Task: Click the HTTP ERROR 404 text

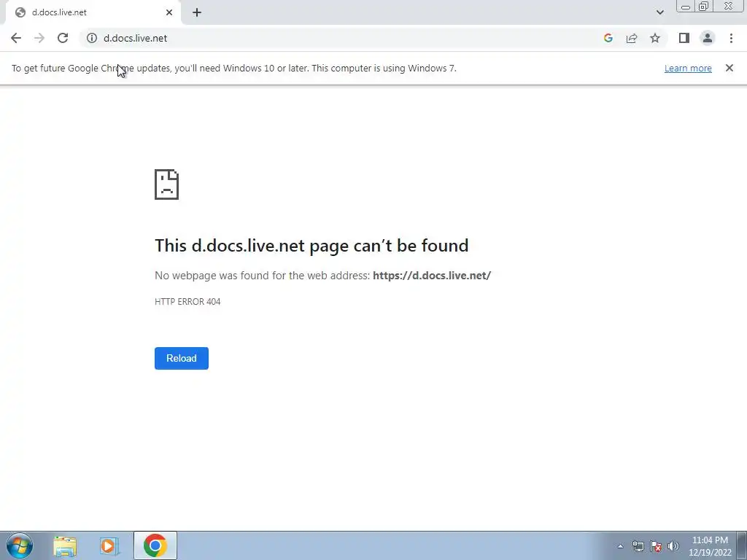Action: pos(187,301)
